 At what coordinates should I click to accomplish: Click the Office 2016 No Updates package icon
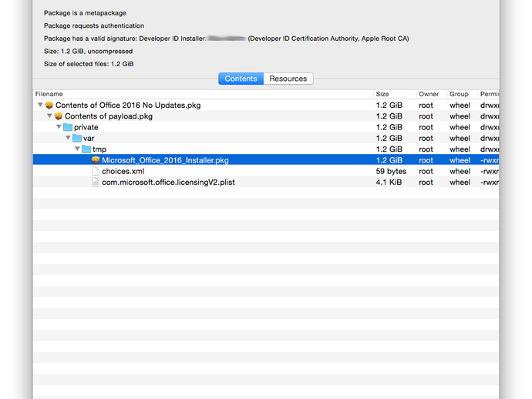point(49,105)
